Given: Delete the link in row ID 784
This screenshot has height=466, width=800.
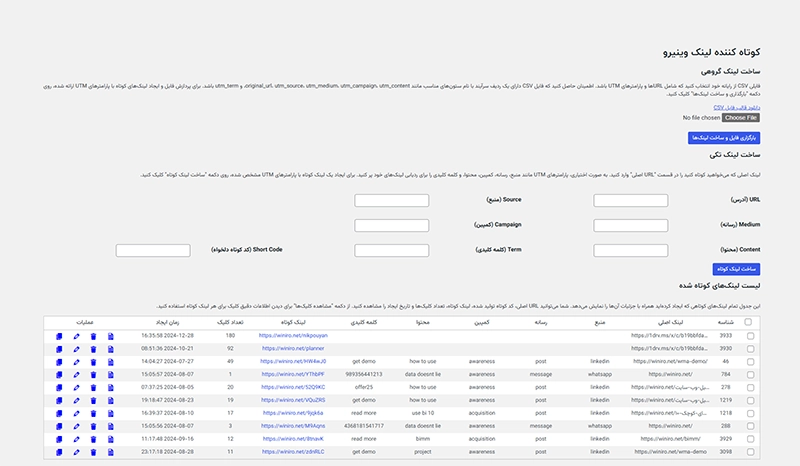Looking at the screenshot, I should 93,375.
